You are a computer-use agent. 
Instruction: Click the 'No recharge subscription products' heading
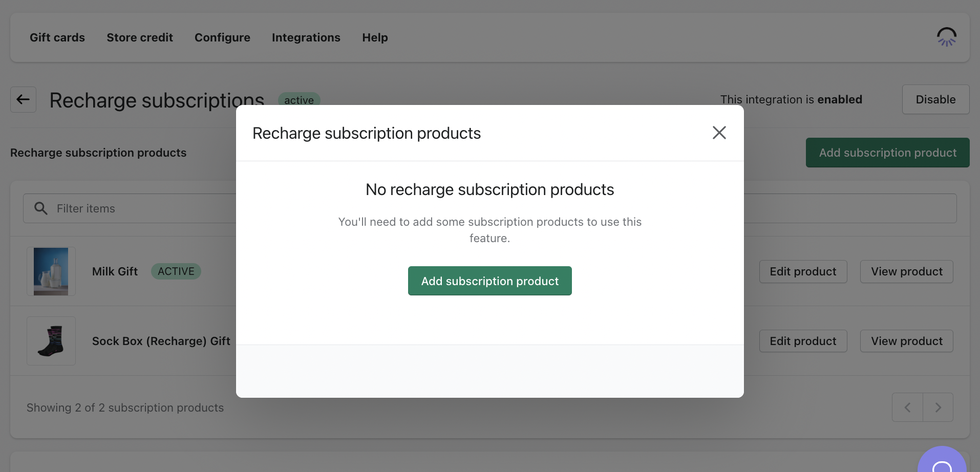(x=490, y=189)
